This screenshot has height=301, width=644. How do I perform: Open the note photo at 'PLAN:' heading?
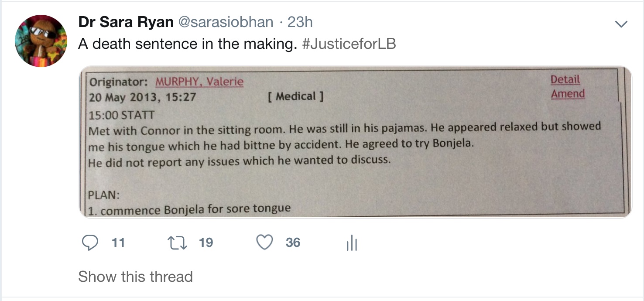[x=104, y=195]
